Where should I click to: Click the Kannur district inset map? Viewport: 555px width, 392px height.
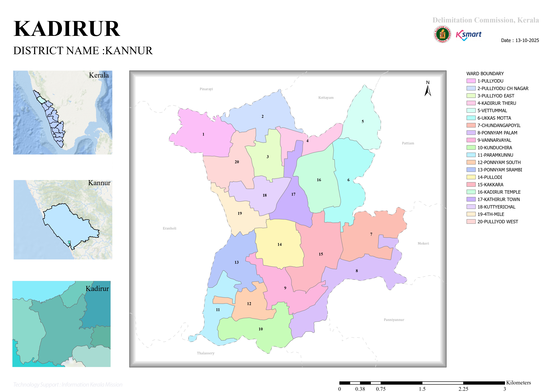63,220
